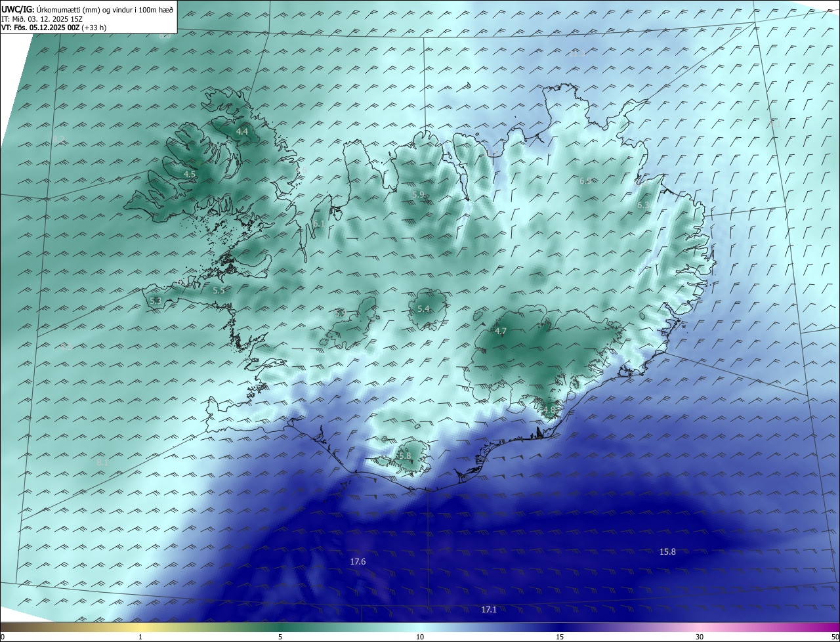Screen dimensions: 840x642
Task: Click the color scale label 15
Action: pyautogui.click(x=560, y=637)
